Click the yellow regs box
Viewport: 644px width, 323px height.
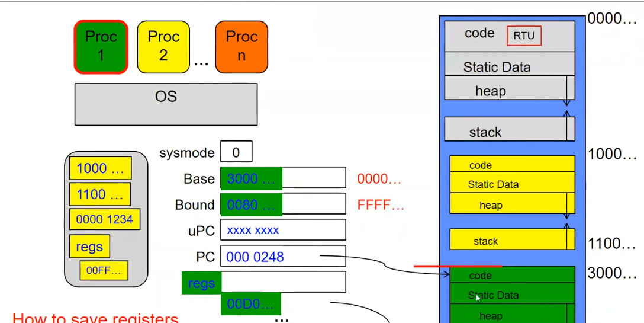[89, 247]
